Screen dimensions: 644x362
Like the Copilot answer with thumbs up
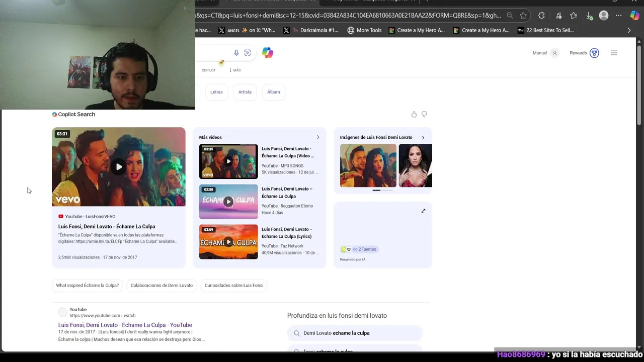(414, 115)
